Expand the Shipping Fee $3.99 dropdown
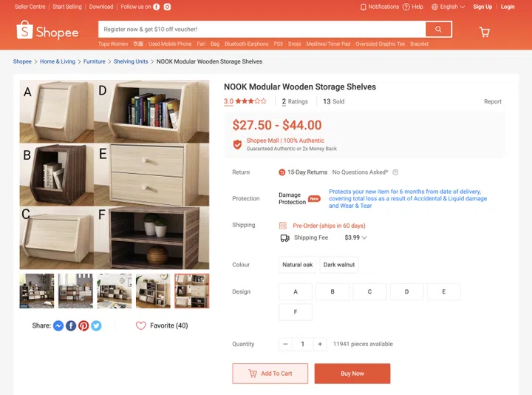The height and width of the screenshot is (395, 532). tap(355, 237)
